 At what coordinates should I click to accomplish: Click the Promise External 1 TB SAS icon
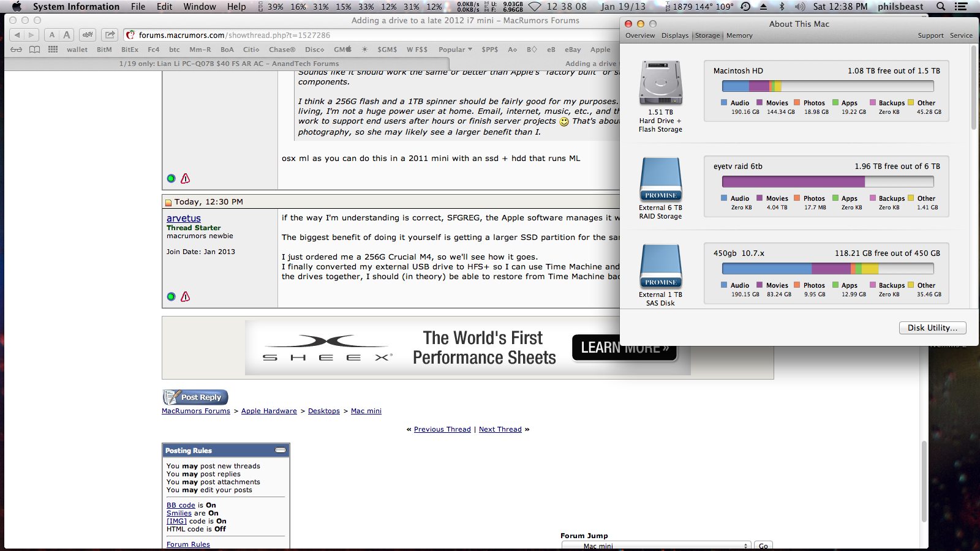[661, 266]
